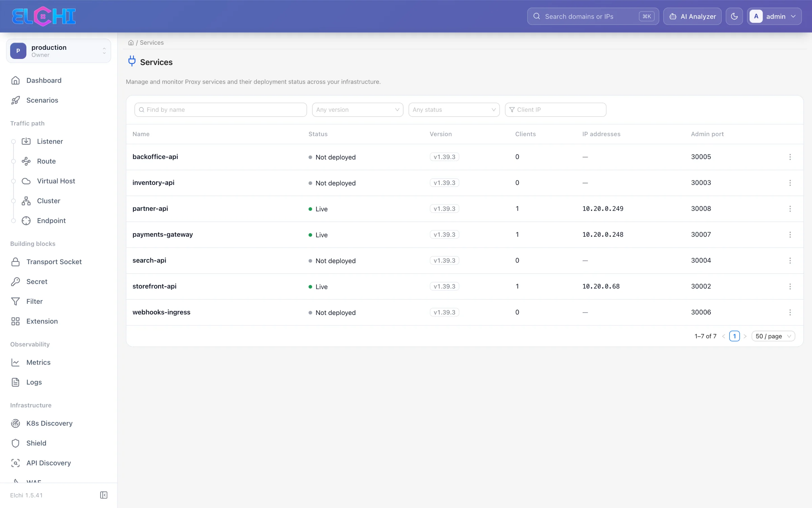Click the home breadcrumb icon
This screenshot has width=812, height=508.
pyautogui.click(x=131, y=43)
